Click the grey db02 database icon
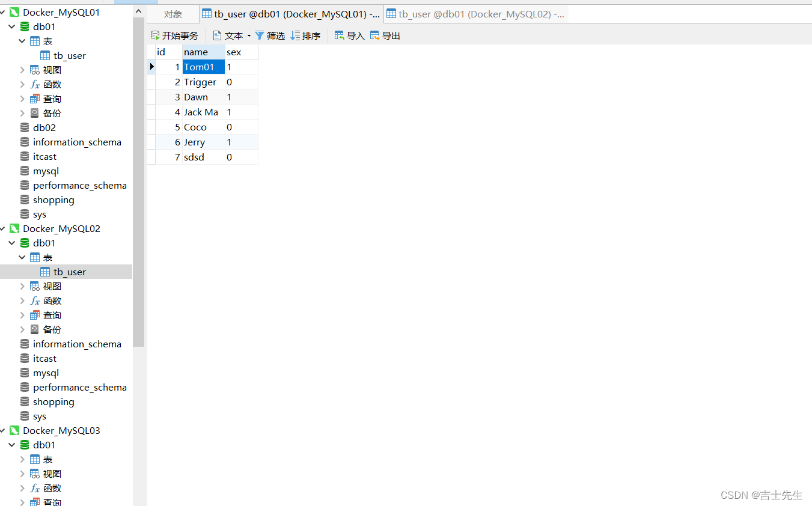Viewport: 812px width, 506px height. (25, 127)
